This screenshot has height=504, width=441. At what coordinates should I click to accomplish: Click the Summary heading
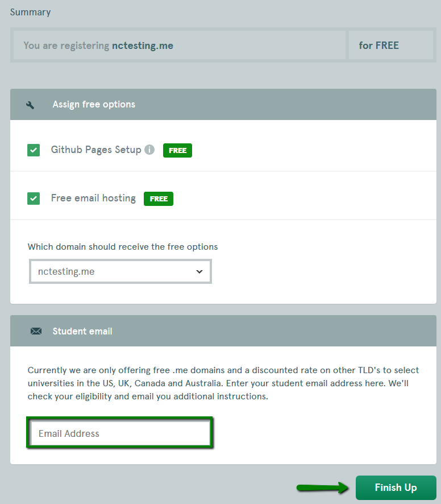(31, 12)
